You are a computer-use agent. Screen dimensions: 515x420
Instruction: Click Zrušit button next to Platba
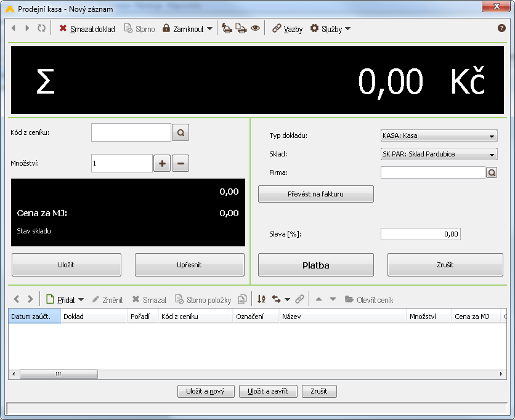pos(445,265)
